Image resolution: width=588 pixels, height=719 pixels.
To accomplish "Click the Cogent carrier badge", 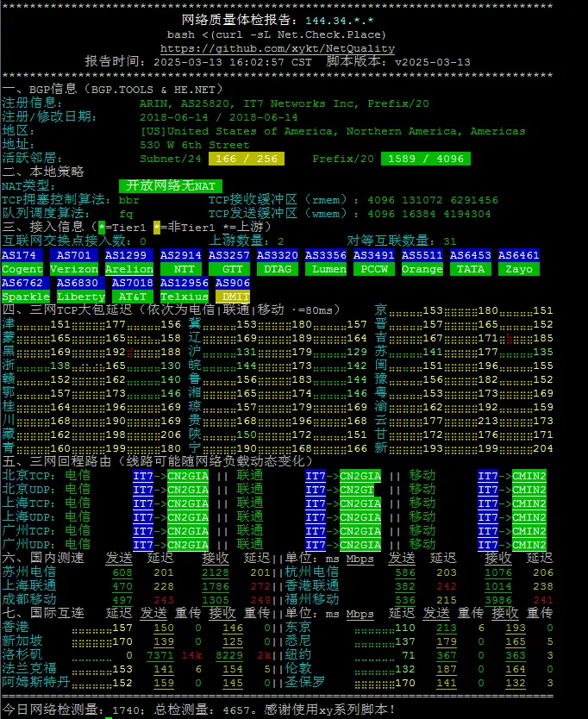I will point(22,269).
